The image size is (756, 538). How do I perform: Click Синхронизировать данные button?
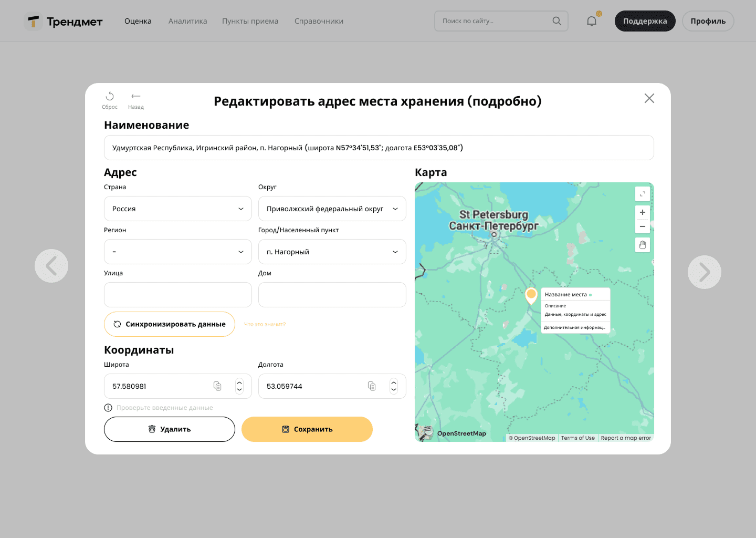coord(170,324)
